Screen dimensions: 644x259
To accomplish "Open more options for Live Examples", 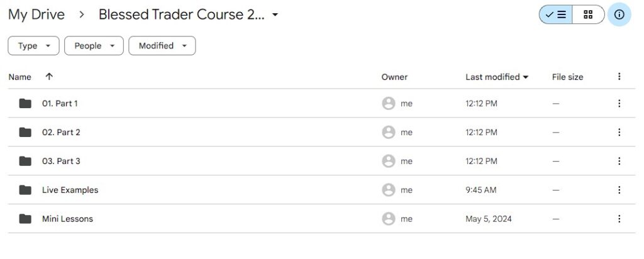I will tap(619, 190).
